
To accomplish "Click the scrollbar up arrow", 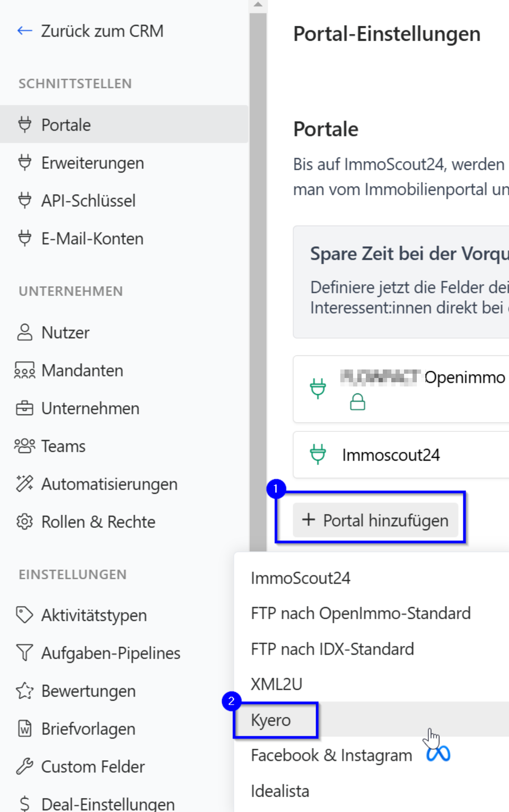I will (258, 5).
